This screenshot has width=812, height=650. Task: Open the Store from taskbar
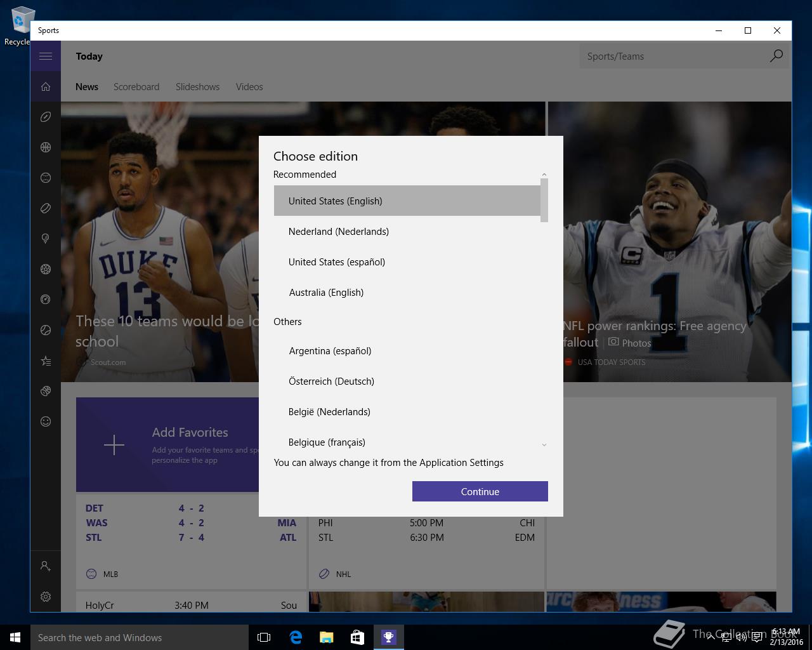tap(357, 637)
